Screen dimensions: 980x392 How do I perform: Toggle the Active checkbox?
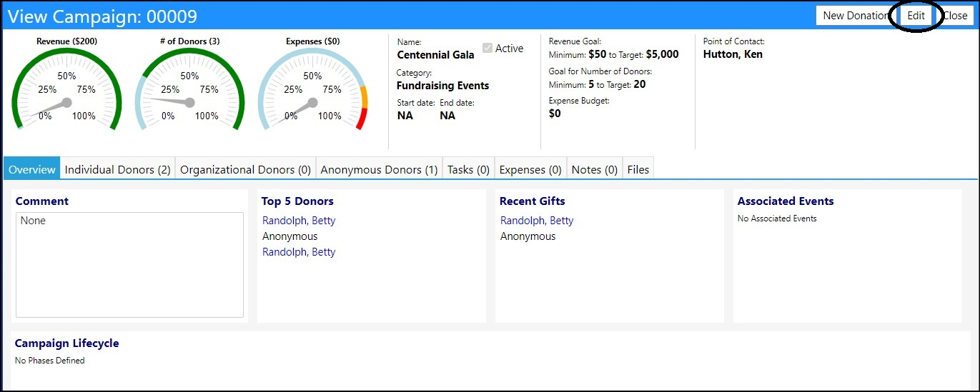tap(487, 48)
